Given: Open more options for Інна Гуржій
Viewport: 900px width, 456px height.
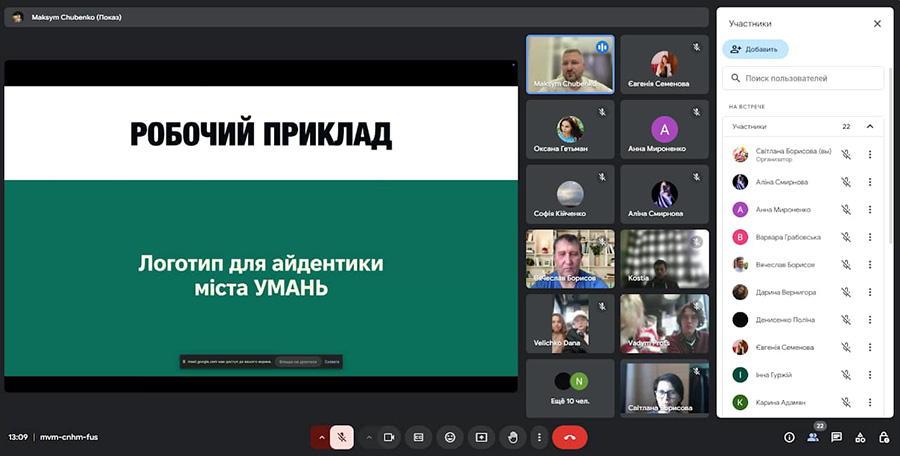Looking at the screenshot, I should tap(870, 375).
